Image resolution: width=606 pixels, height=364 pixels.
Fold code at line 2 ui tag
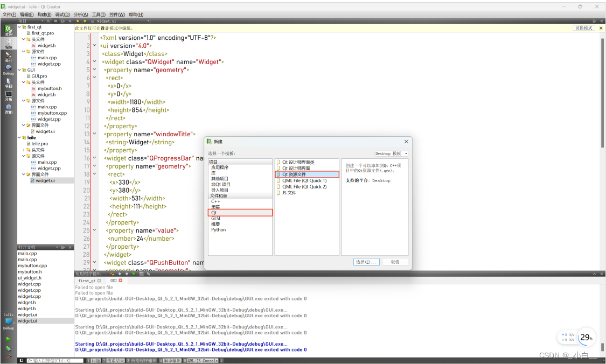(x=94, y=46)
